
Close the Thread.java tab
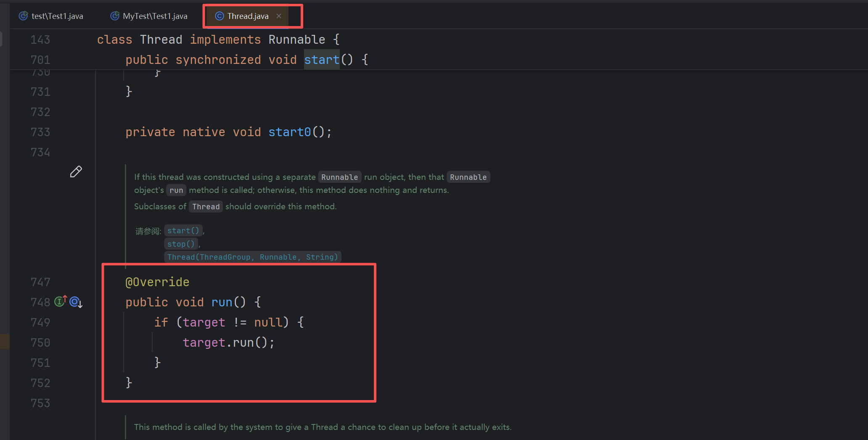279,16
